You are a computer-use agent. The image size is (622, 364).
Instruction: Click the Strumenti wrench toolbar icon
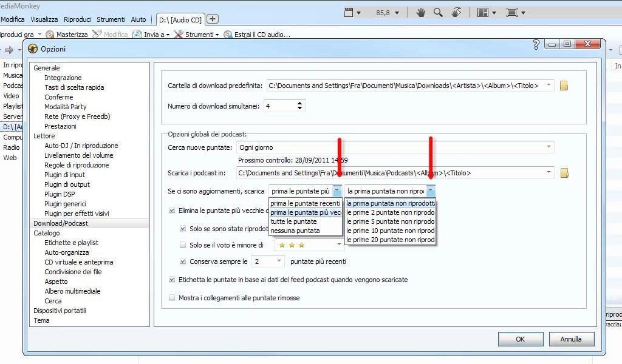tap(179, 35)
